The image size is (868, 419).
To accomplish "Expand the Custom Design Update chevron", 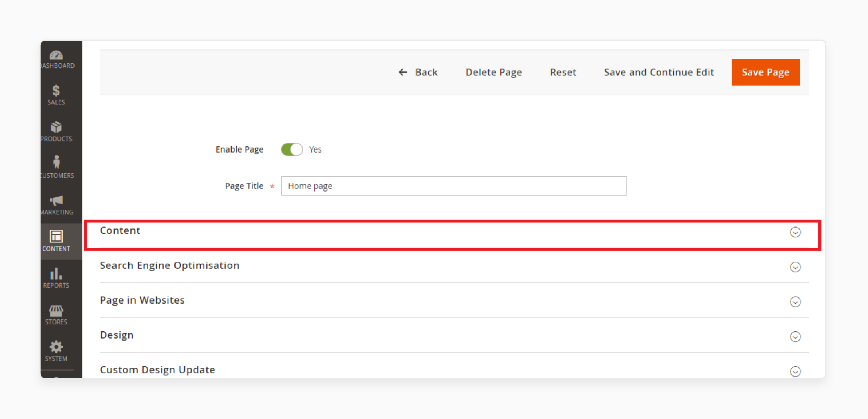I will pos(795,371).
